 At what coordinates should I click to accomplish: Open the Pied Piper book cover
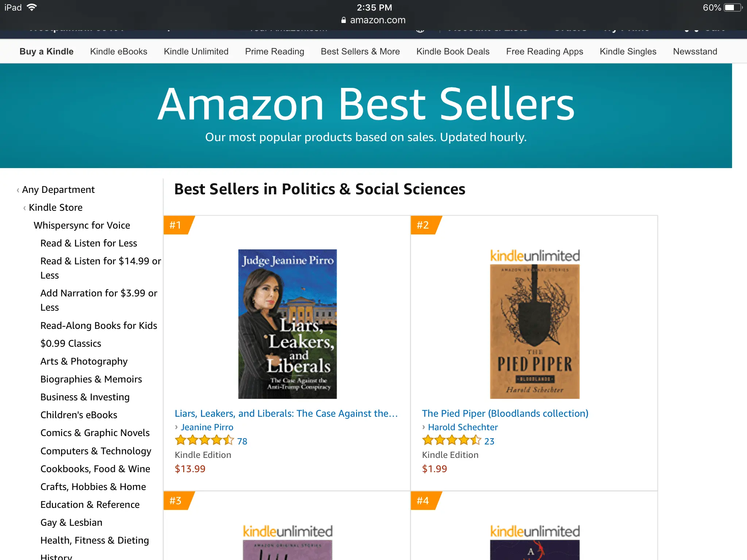point(535,332)
